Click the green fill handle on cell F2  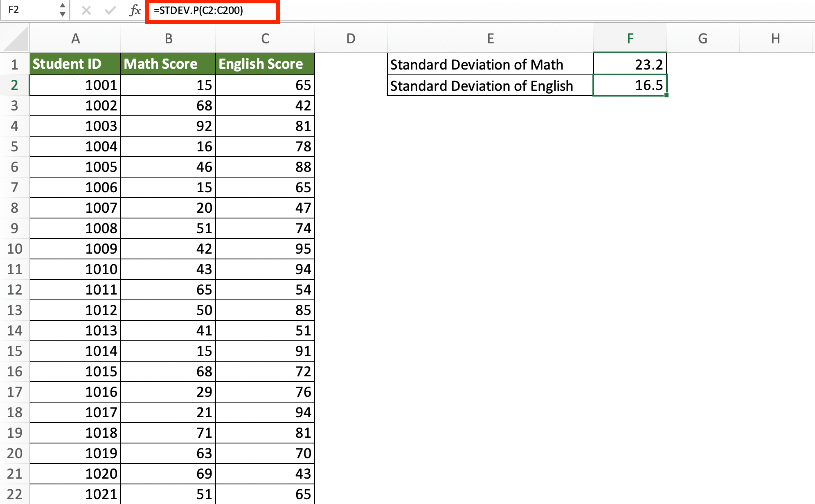coord(666,95)
